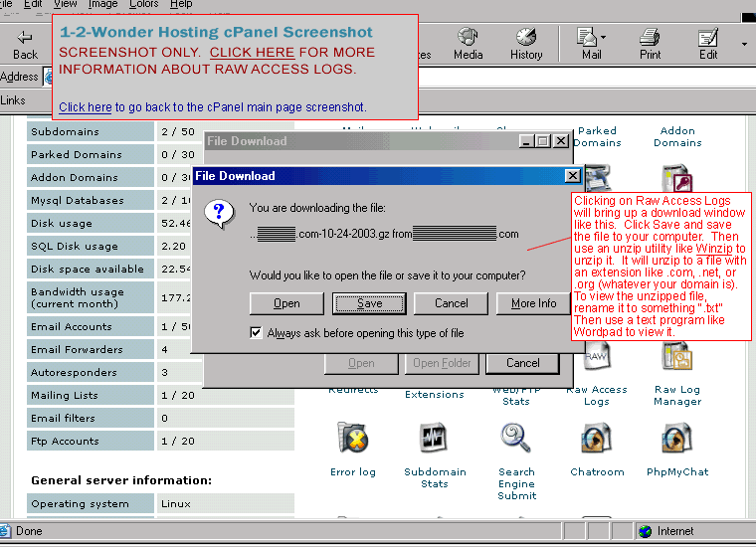
Task: Close the front File Download dialog
Action: (572, 176)
